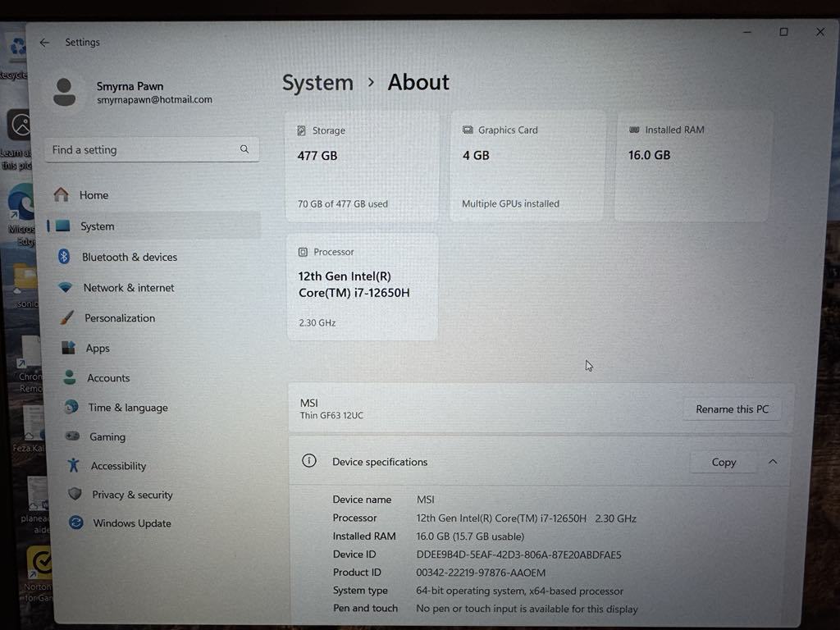Click the Personalization paintbrush icon
The height and width of the screenshot is (630, 840).
[66, 318]
